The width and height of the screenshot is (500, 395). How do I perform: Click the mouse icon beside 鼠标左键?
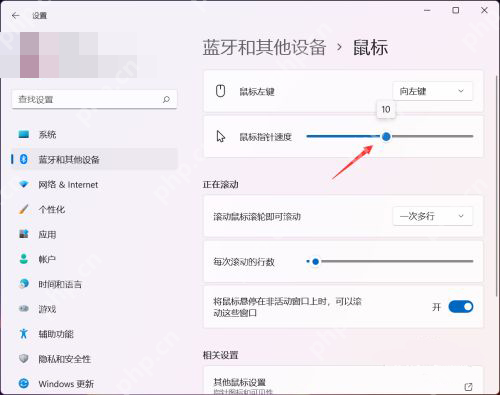(x=221, y=91)
